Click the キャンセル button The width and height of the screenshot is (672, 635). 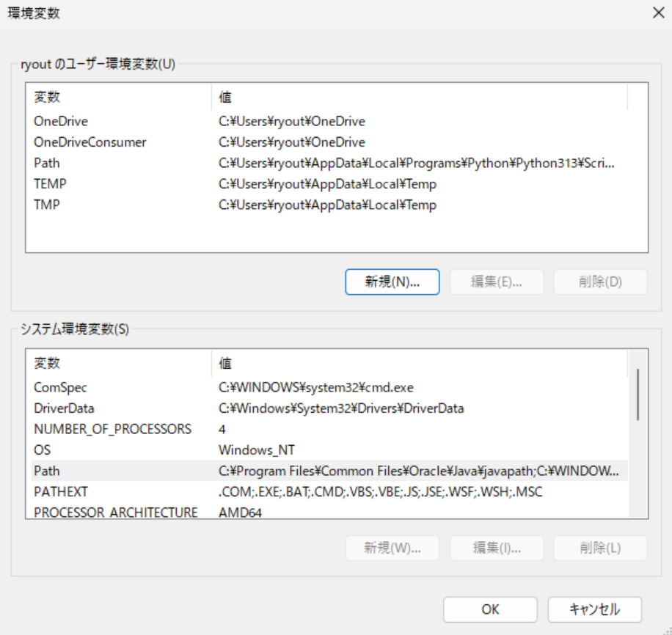coord(595,609)
